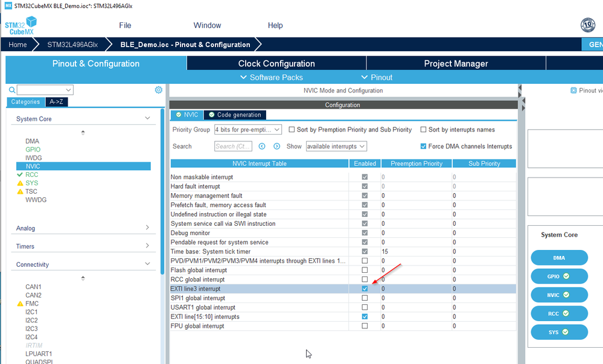Click the magnifier icon beside the category search box
Image resolution: width=603 pixels, height=364 pixels.
[x=12, y=90]
